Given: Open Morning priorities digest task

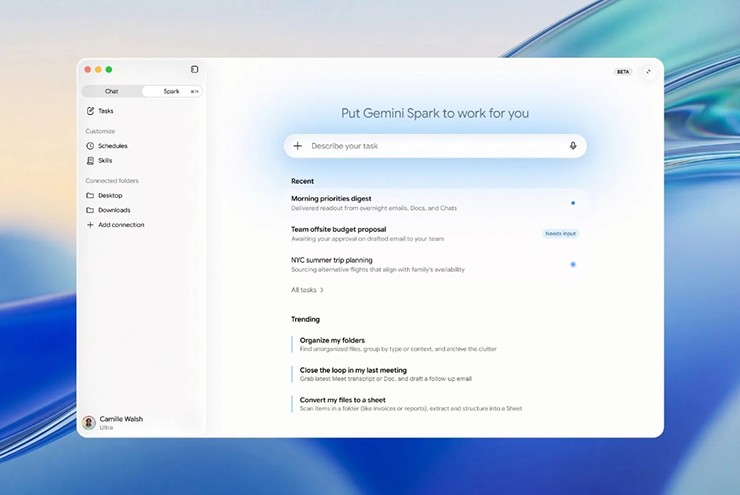Looking at the screenshot, I should pyautogui.click(x=435, y=203).
